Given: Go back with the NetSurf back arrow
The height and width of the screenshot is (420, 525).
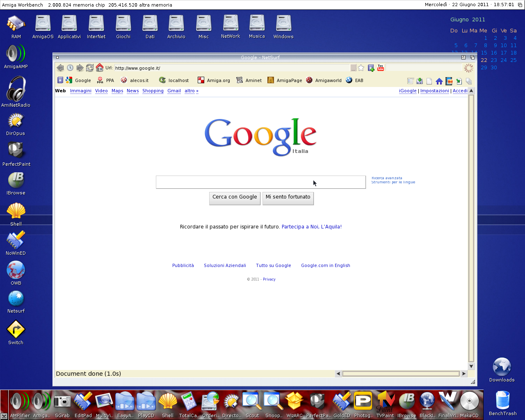Looking at the screenshot, I should (x=60, y=68).
